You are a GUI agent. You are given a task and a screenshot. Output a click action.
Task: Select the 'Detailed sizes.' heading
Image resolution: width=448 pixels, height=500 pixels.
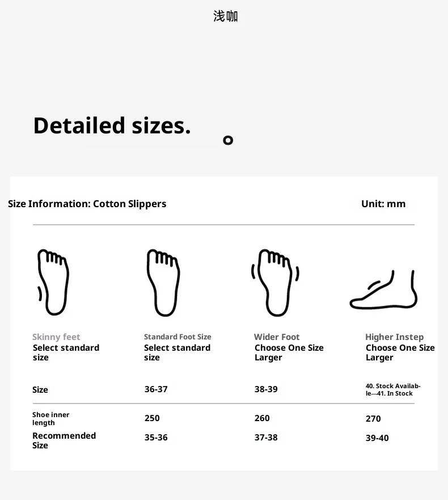click(x=112, y=125)
